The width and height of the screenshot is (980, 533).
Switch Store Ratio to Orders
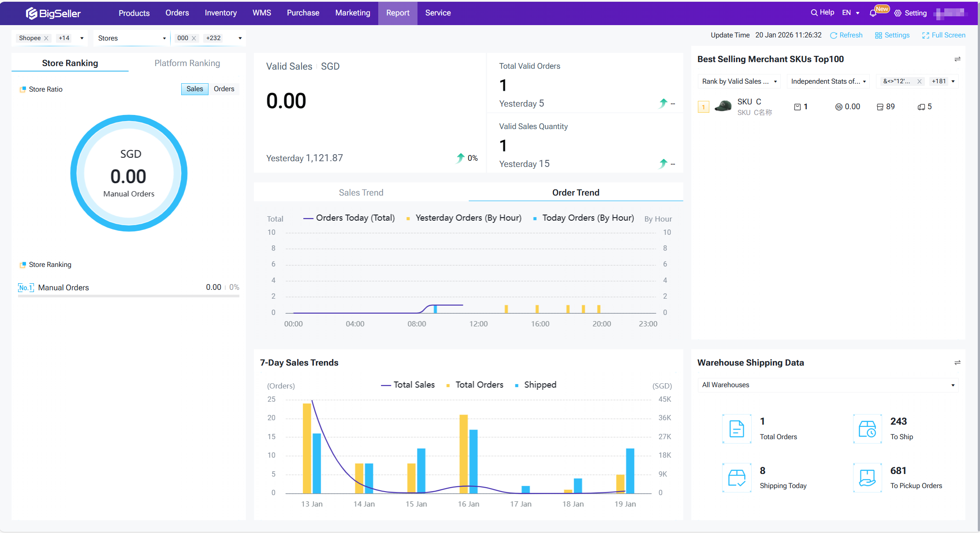(x=224, y=89)
